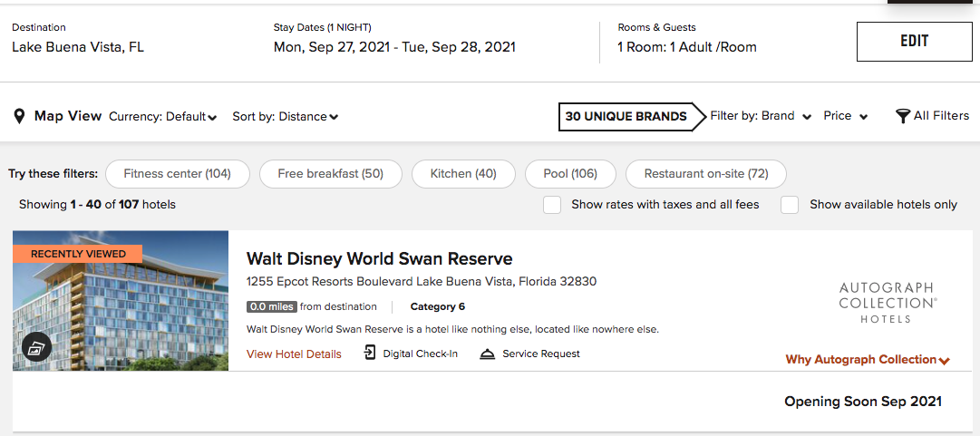Click the Service Request bell icon
The width and height of the screenshot is (980, 436).
click(x=488, y=354)
